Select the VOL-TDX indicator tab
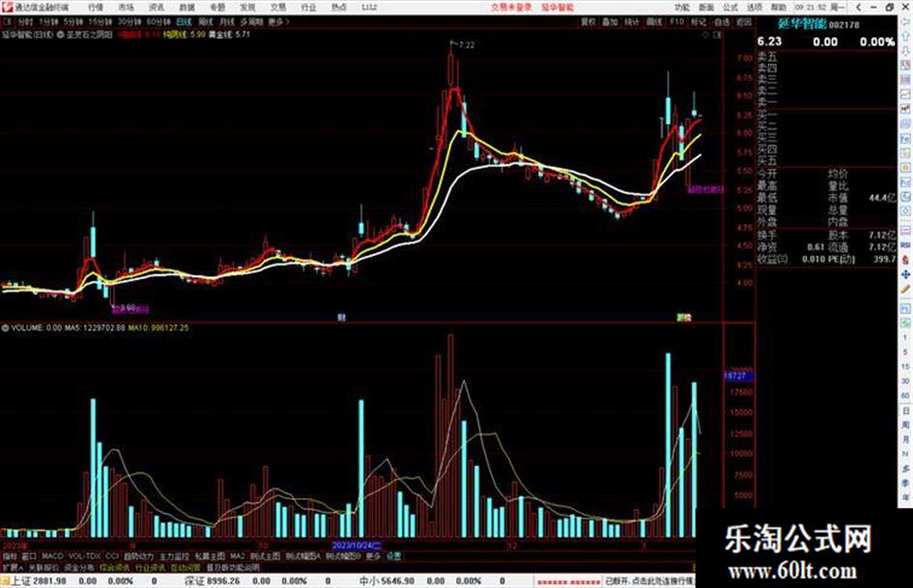Image resolution: width=913 pixels, height=588 pixels. tap(84, 556)
